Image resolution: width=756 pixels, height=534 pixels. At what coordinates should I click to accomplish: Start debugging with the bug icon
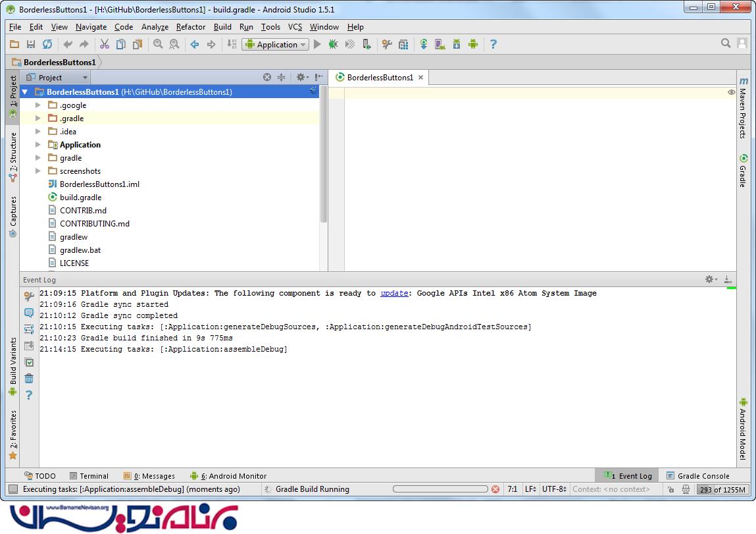pyautogui.click(x=333, y=44)
